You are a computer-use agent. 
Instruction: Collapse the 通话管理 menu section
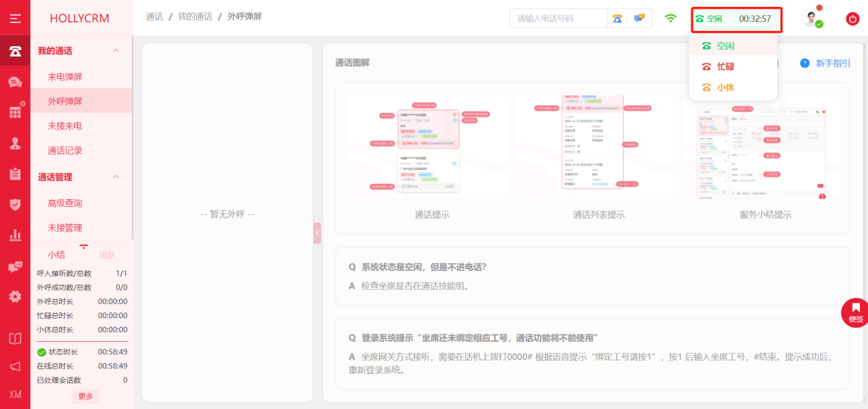[x=116, y=177]
